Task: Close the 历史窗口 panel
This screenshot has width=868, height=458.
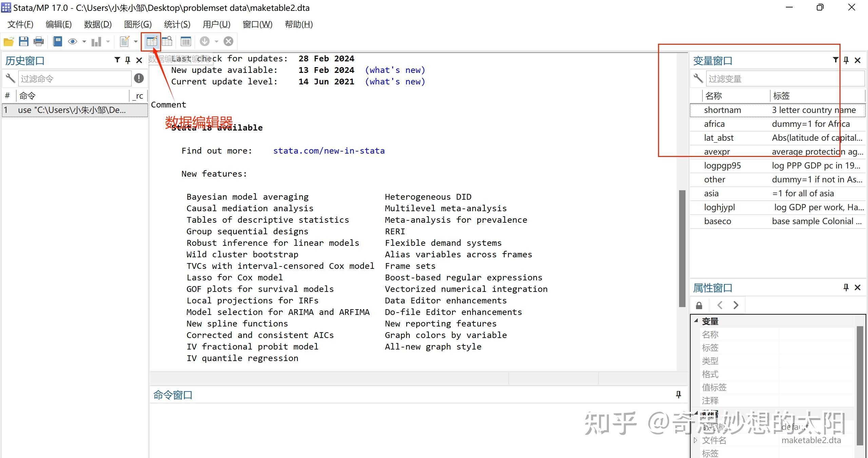Action: pyautogui.click(x=139, y=60)
